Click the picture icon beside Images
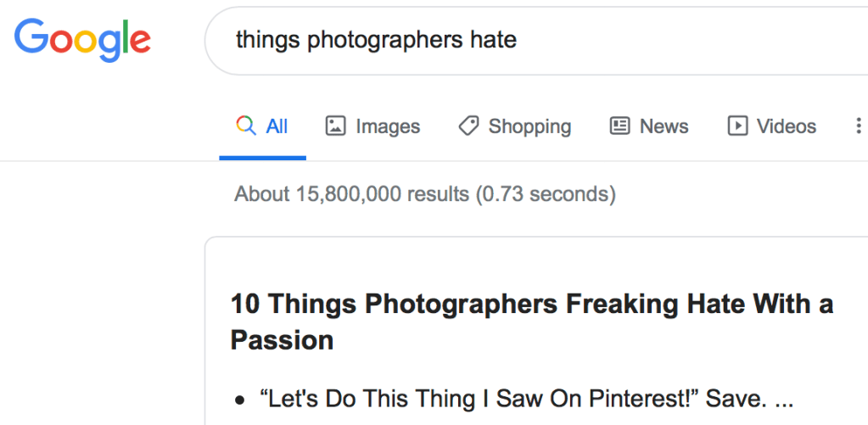 coord(336,126)
